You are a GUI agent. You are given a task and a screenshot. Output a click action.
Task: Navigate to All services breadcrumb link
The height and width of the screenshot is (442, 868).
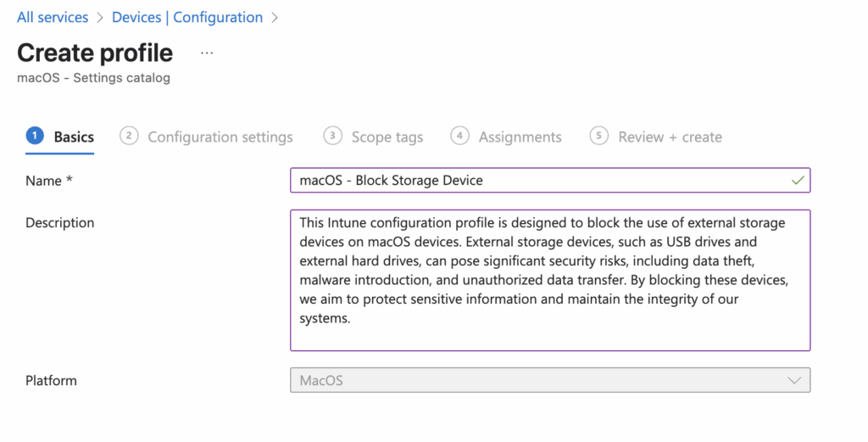pyautogui.click(x=53, y=17)
